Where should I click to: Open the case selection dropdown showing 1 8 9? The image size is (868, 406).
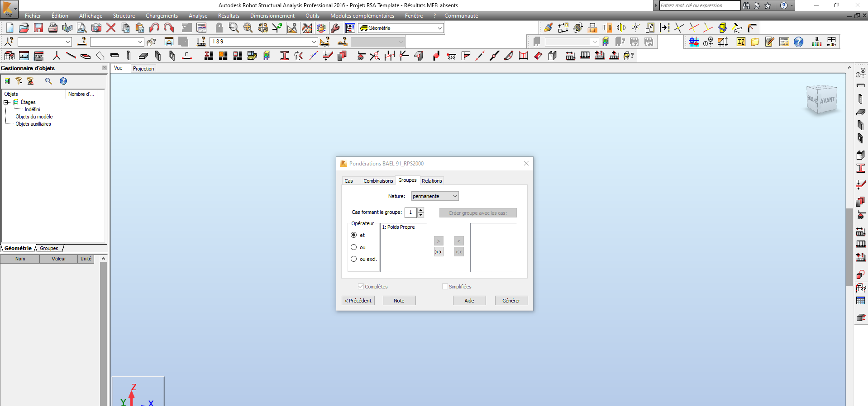[x=264, y=42]
